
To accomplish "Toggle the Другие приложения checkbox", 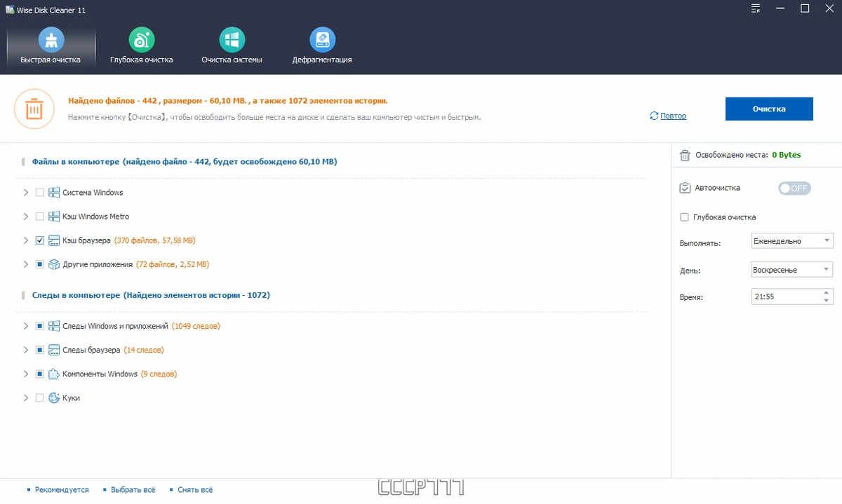I will pyautogui.click(x=39, y=264).
